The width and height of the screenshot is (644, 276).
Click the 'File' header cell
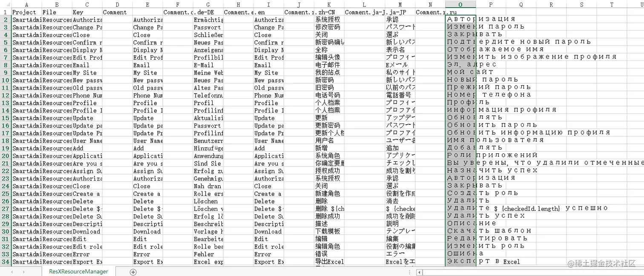(57, 12)
